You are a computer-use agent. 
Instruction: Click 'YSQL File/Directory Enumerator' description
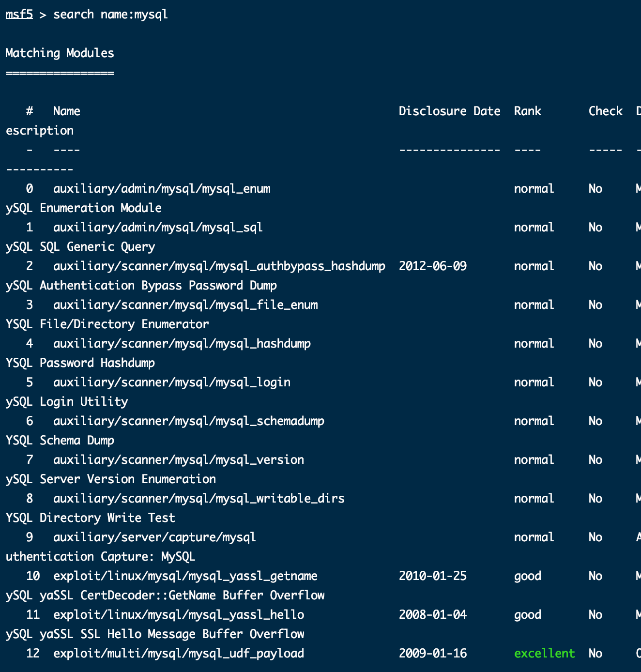pyautogui.click(x=107, y=324)
